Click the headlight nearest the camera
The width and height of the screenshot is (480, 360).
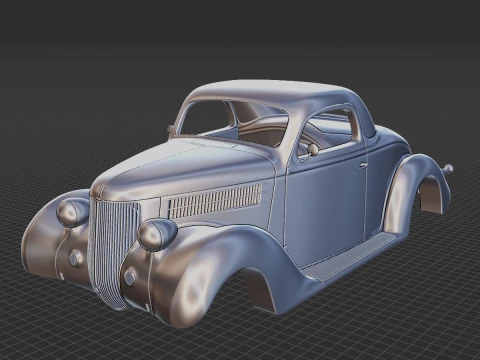157,234
